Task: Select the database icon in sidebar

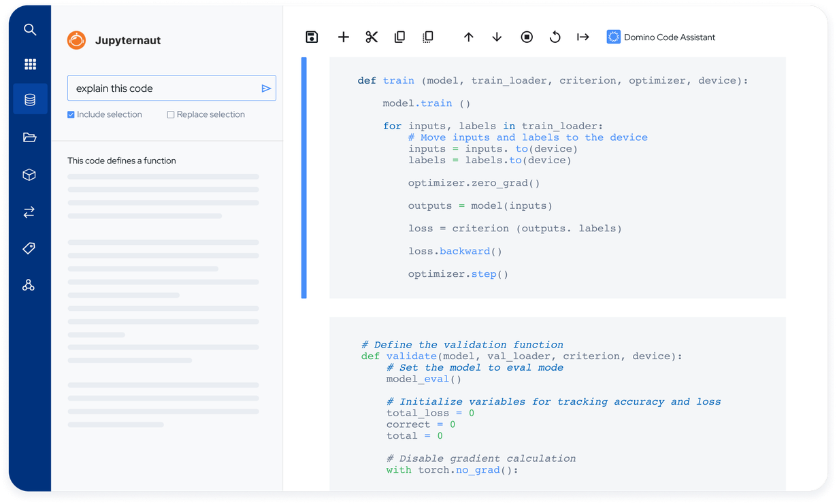Action: 30,99
